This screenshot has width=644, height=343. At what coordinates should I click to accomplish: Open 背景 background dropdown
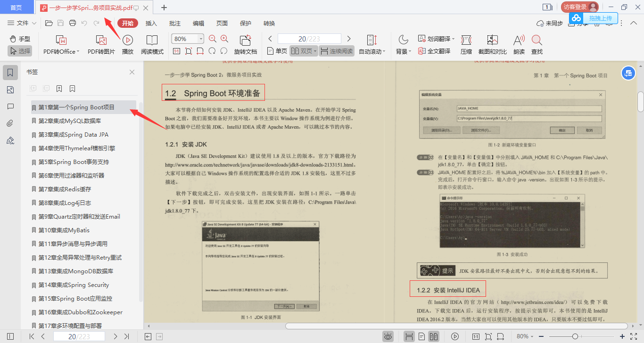(x=404, y=45)
